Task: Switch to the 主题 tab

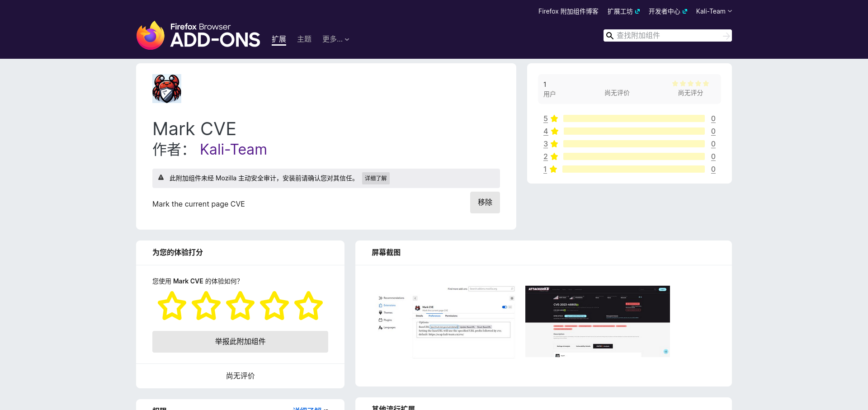Action: [x=304, y=39]
